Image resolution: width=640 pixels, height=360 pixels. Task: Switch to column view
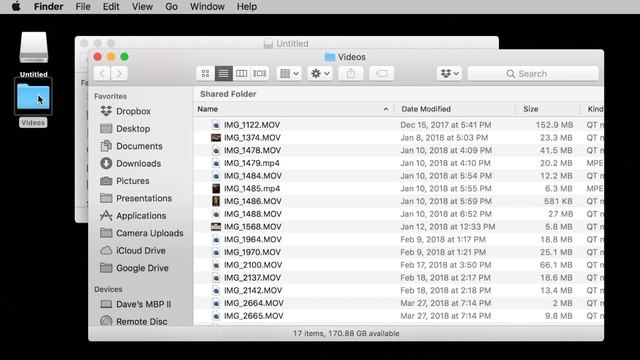coord(241,73)
